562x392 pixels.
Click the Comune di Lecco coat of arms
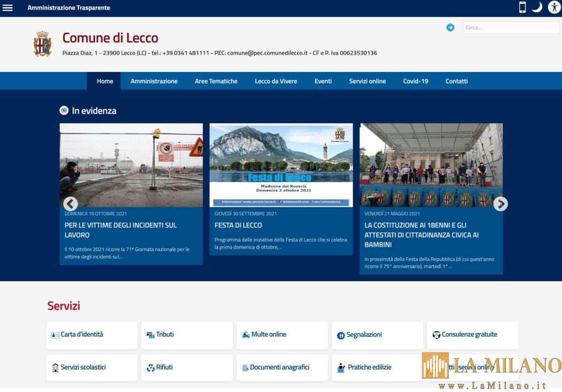(43, 44)
